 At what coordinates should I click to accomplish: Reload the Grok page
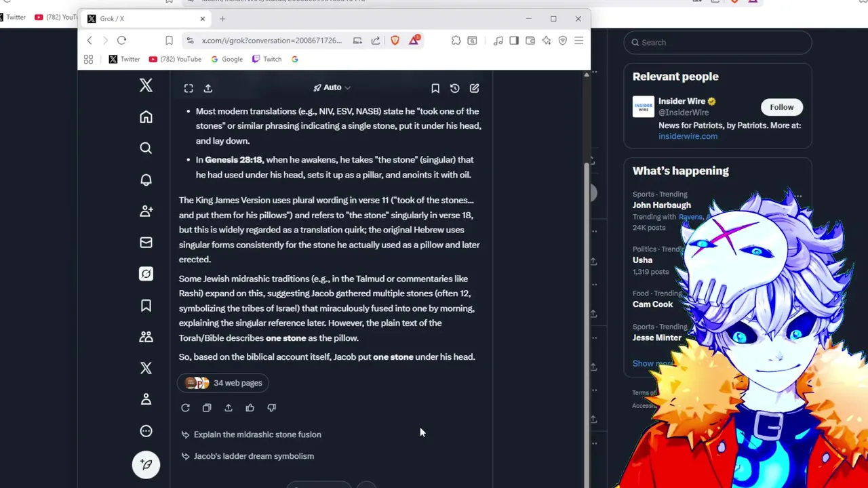(x=122, y=41)
